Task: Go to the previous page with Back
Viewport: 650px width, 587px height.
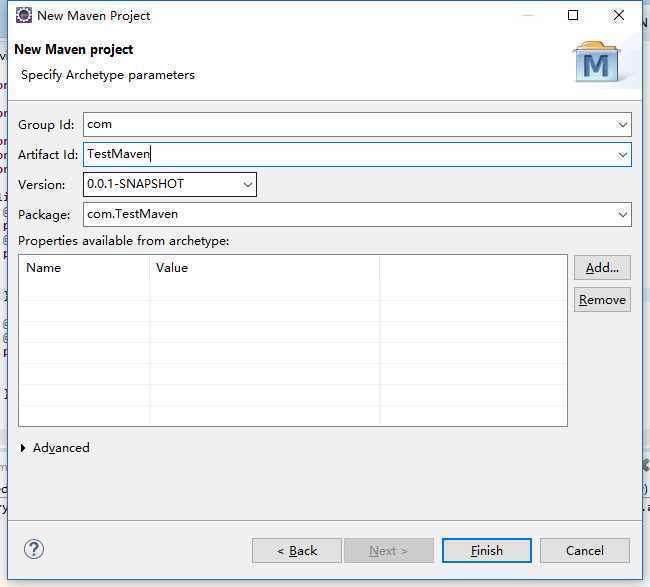Action: click(x=297, y=551)
